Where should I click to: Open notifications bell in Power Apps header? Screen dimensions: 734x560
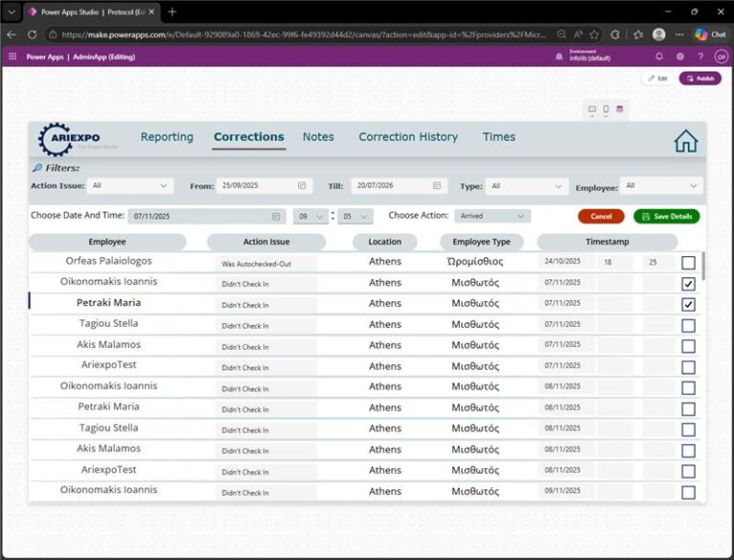tap(658, 56)
